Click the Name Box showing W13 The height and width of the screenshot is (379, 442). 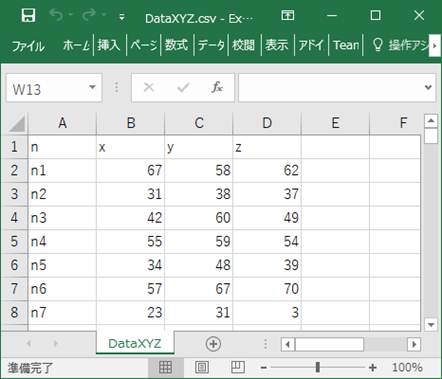point(47,89)
